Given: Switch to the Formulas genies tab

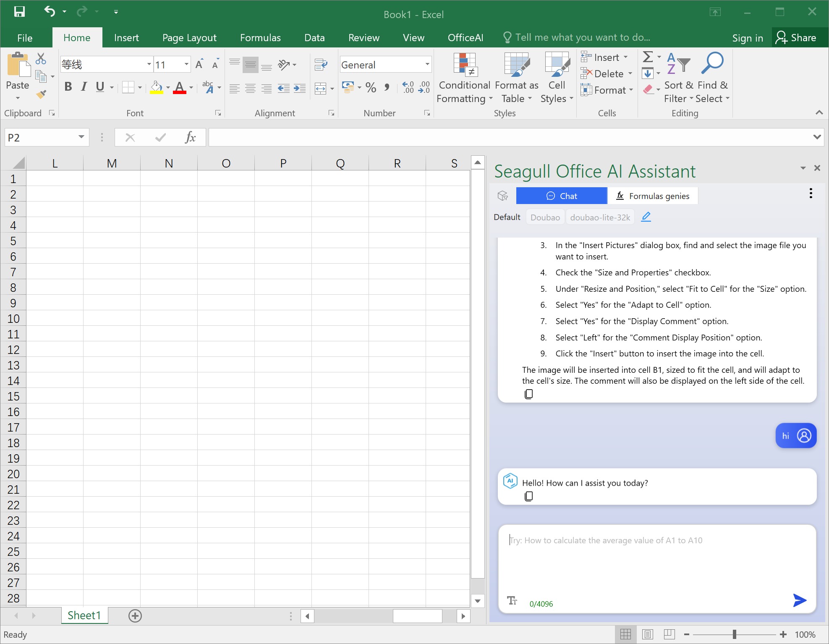Looking at the screenshot, I should pyautogui.click(x=653, y=196).
